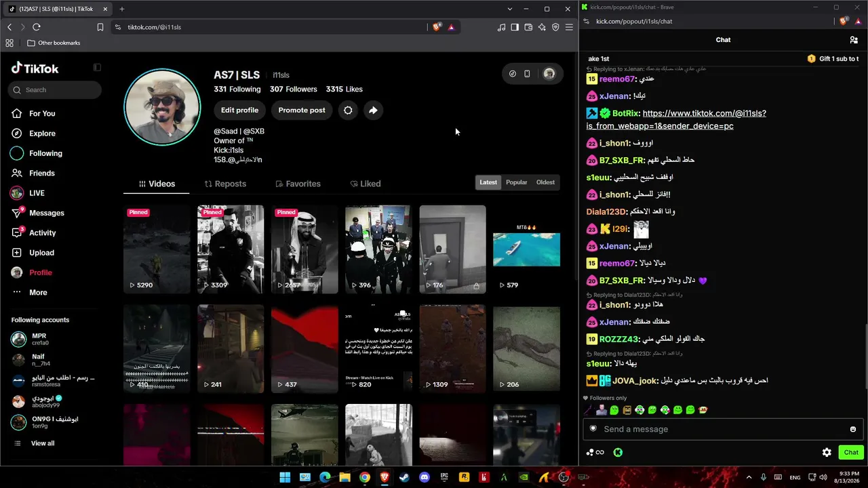Click the Windows Start button
This screenshot has height=488, width=868.
pyautogui.click(x=285, y=477)
